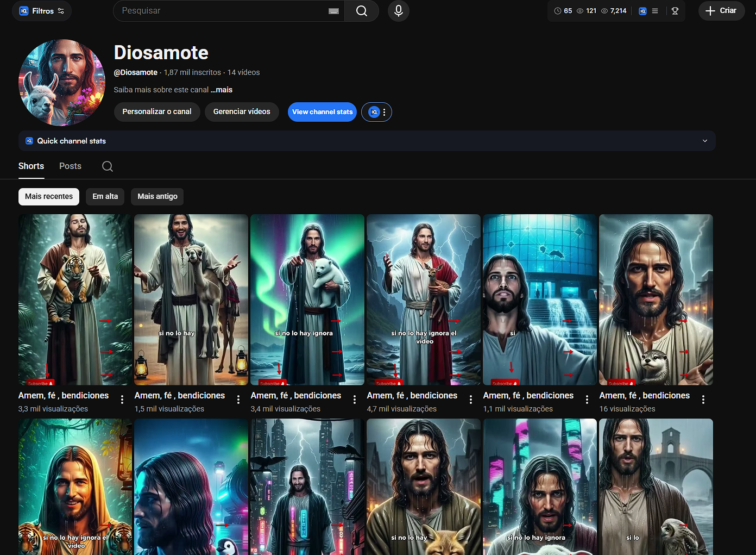756x555 pixels.
Task: Select the @Diosamote handle
Action: [x=136, y=72]
